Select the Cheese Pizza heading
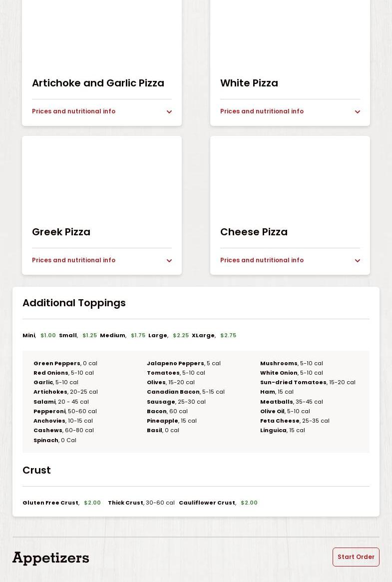This screenshot has width=392, height=582. click(254, 232)
